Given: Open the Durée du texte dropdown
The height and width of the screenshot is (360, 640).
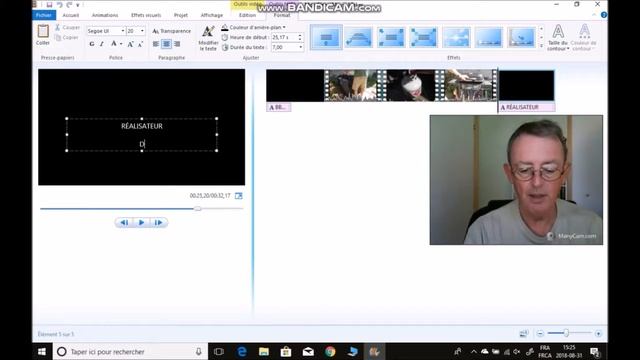Looking at the screenshot, I should pyautogui.click(x=301, y=47).
